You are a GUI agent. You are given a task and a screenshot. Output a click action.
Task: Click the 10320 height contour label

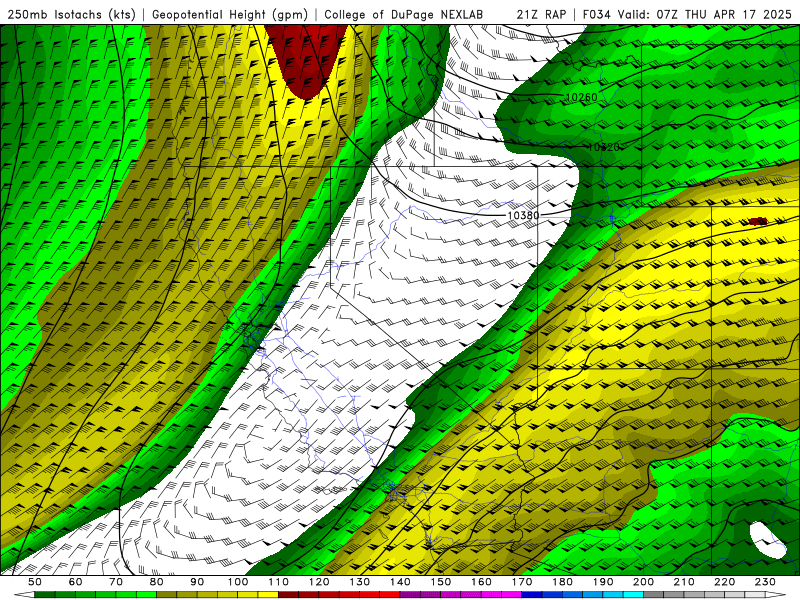[x=604, y=147]
